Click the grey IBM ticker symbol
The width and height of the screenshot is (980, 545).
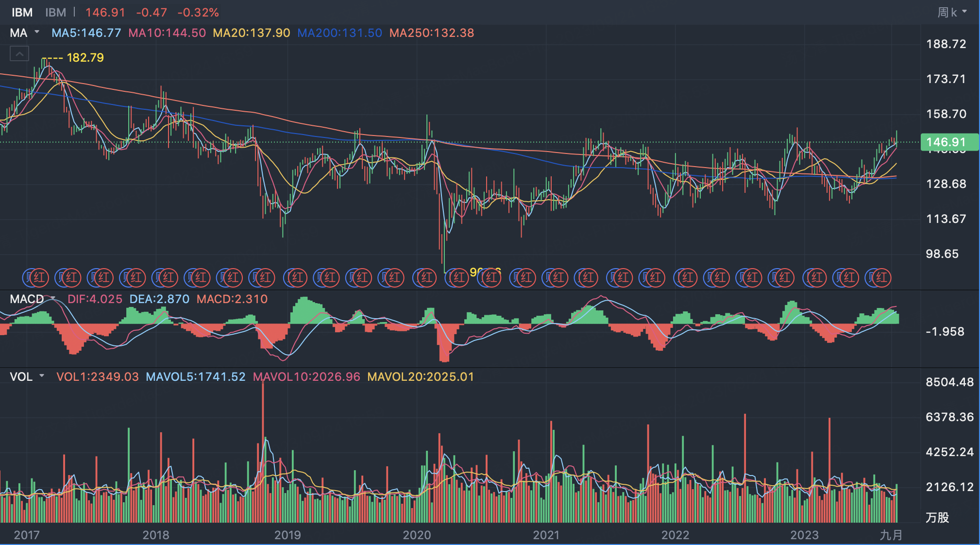(55, 13)
